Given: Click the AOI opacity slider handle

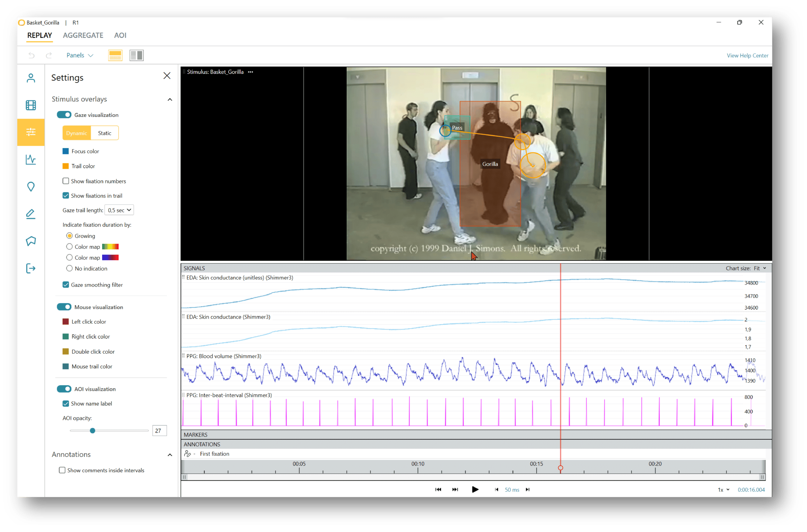Looking at the screenshot, I should (x=92, y=431).
